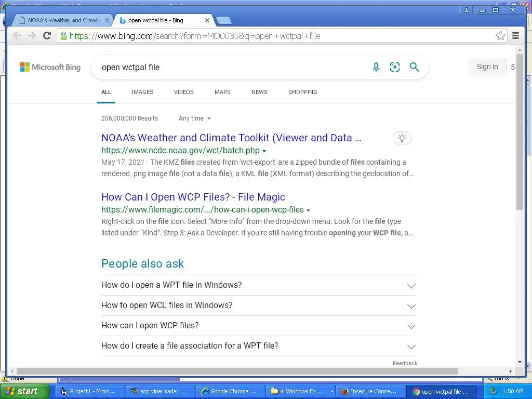The width and height of the screenshot is (532, 399).
Task: Open How Can I Open WCP Files result
Action: [x=193, y=197]
